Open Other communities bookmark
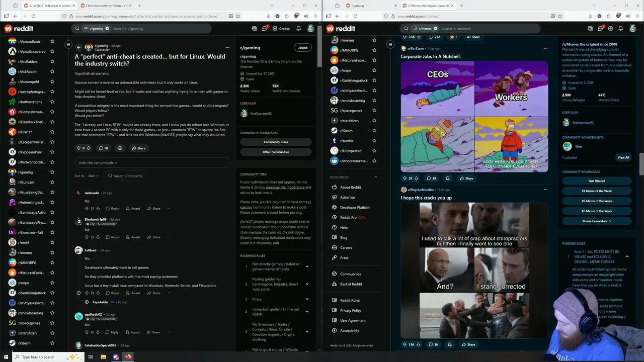This screenshot has width=644, height=362. tap(276, 152)
